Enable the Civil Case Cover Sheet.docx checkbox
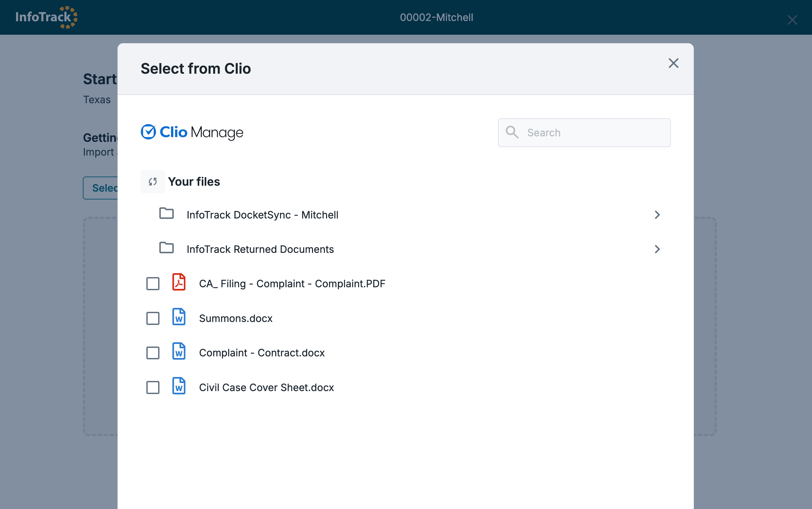This screenshot has height=509, width=812. point(153,387)
